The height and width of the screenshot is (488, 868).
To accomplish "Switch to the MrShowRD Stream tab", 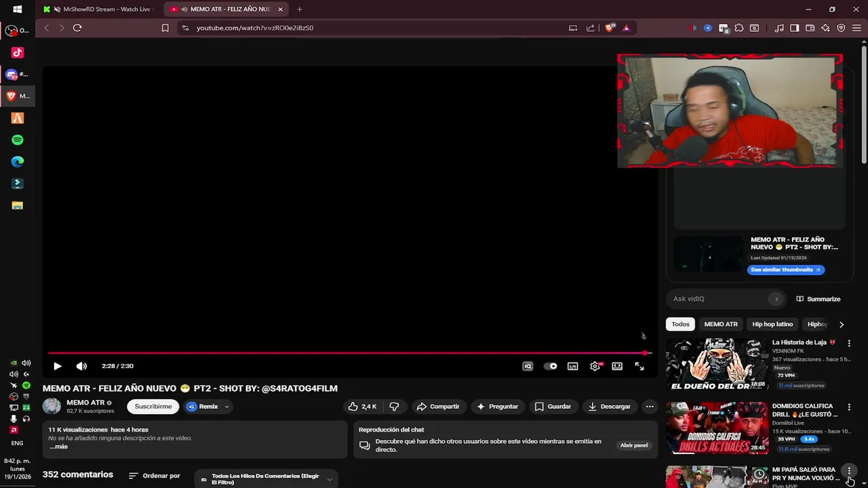I will pos(100,9).
